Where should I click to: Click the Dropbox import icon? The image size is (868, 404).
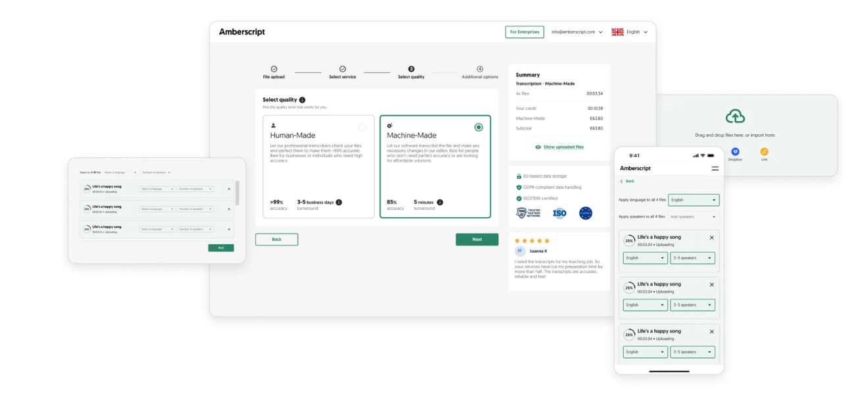735,152
